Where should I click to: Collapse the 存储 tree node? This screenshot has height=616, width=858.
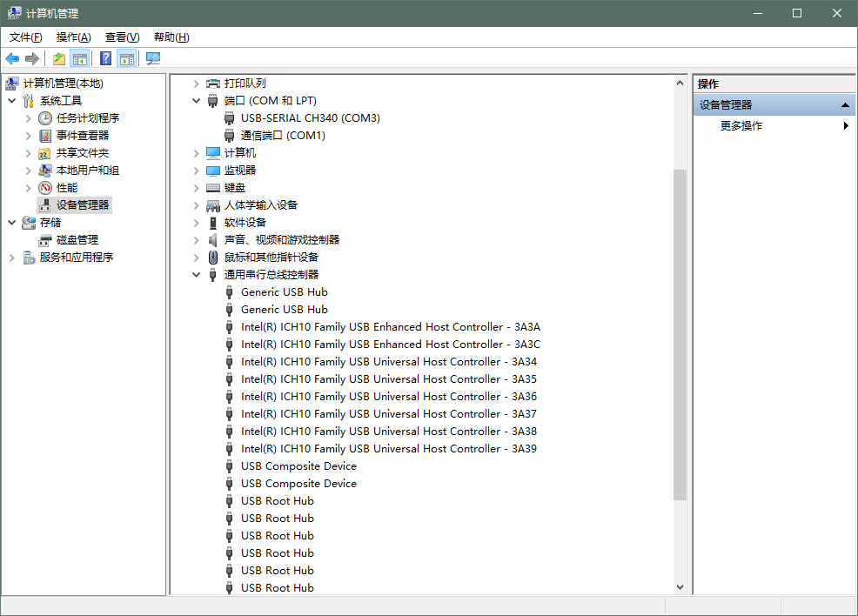[11, 223]
